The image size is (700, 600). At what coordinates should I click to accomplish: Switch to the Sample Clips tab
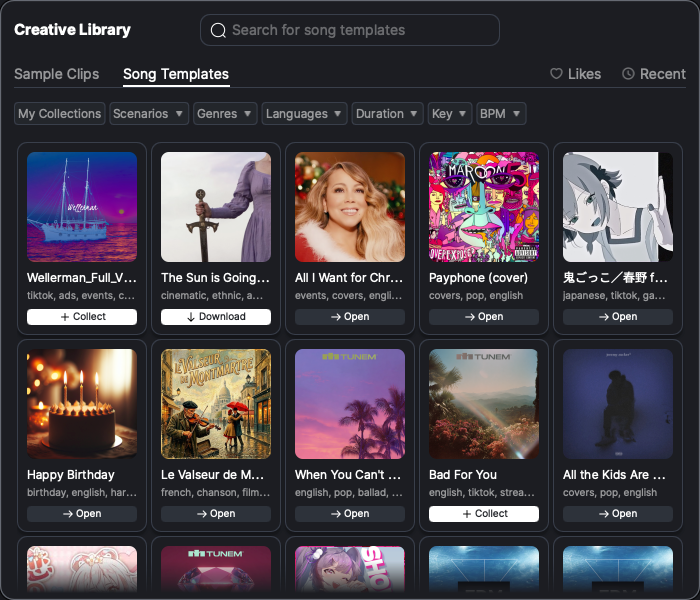coord(57,74)
